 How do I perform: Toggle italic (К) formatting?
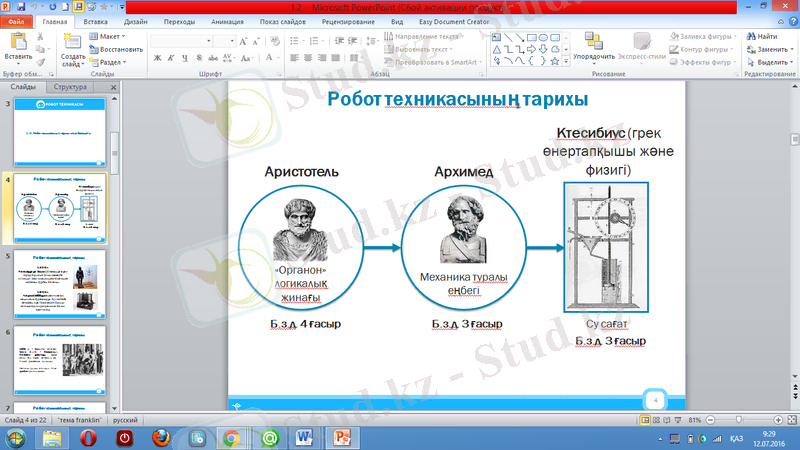pyautogui.click(x=172, y=58)
